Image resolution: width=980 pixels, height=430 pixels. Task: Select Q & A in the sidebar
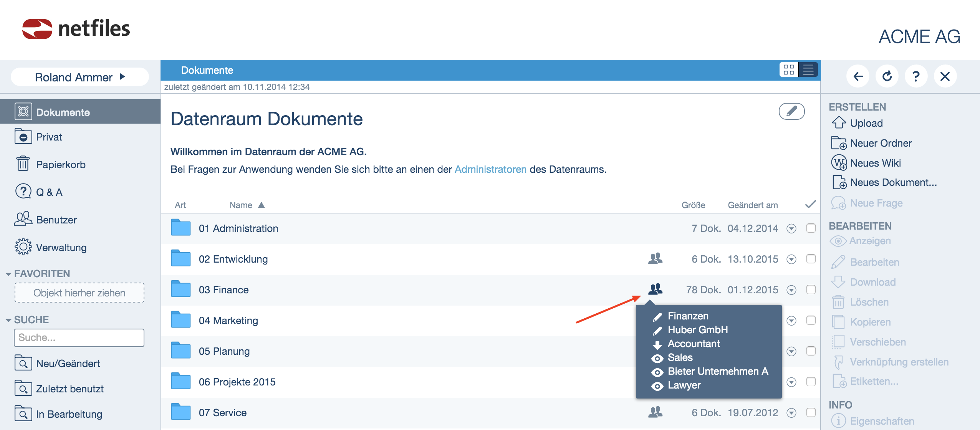(49, 192)
